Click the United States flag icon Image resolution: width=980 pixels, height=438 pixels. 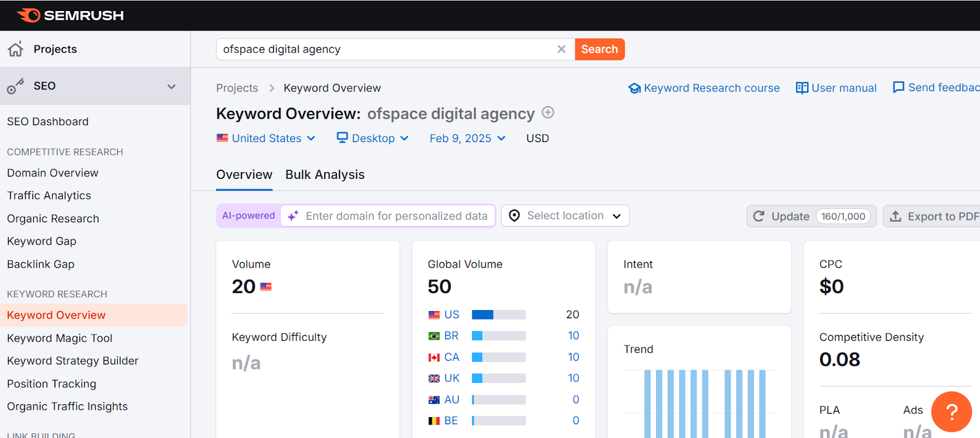tap(222, 138)
